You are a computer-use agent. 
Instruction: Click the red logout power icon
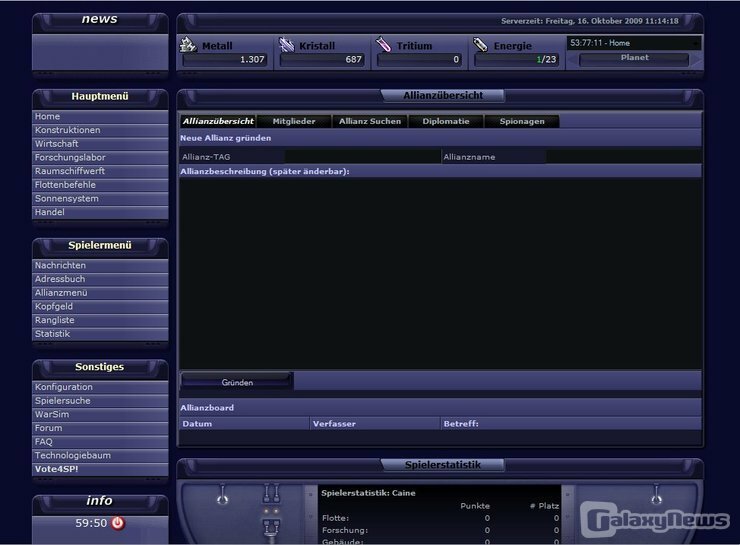[x=118, y=523]
